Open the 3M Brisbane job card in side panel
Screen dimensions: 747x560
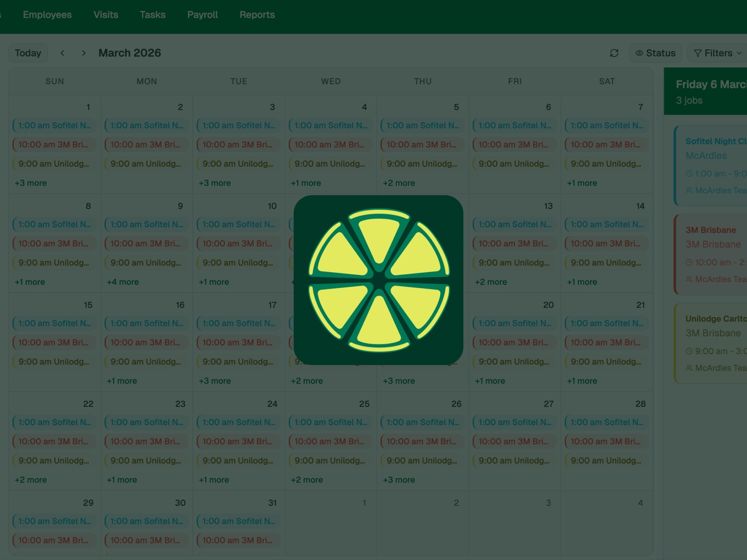(711, 254)
